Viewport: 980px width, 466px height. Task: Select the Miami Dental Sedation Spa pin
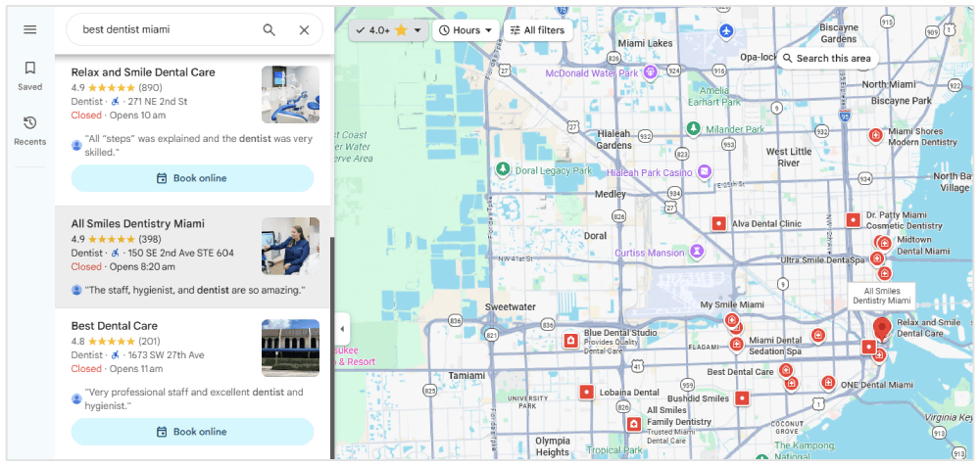pyautogui.click(x=737, y=344)
